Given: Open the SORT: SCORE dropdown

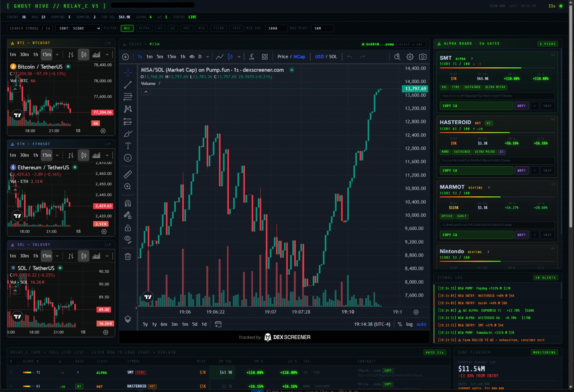Looking at the screenshot, I should point(78,28).
